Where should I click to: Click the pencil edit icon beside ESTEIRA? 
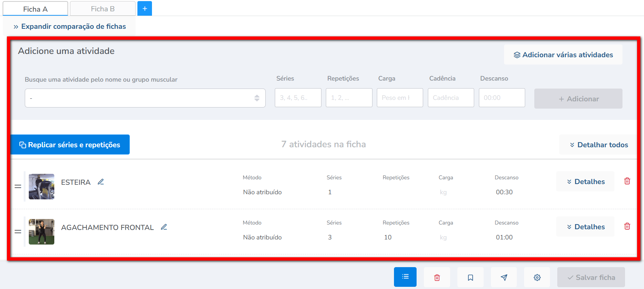click(x=101, y=182)
